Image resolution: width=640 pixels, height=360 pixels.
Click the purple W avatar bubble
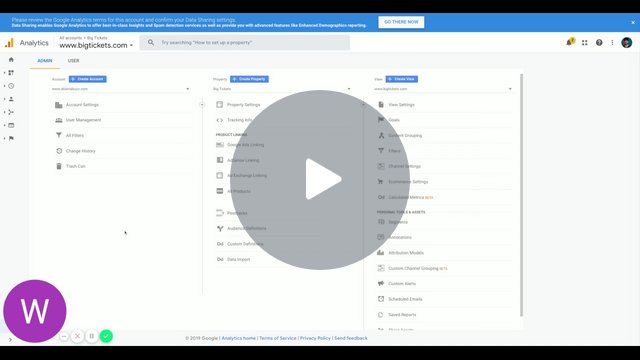[x=35, y=311]
